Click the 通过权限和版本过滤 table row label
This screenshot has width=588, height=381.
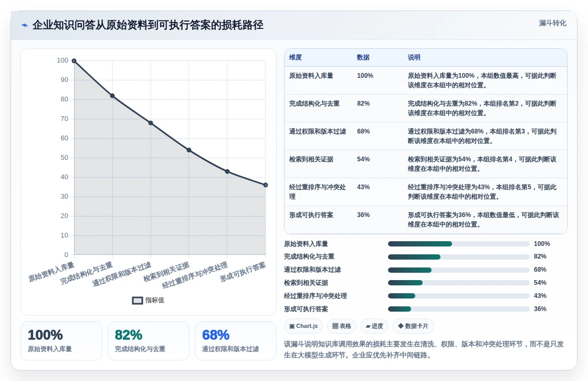(317, 131)
